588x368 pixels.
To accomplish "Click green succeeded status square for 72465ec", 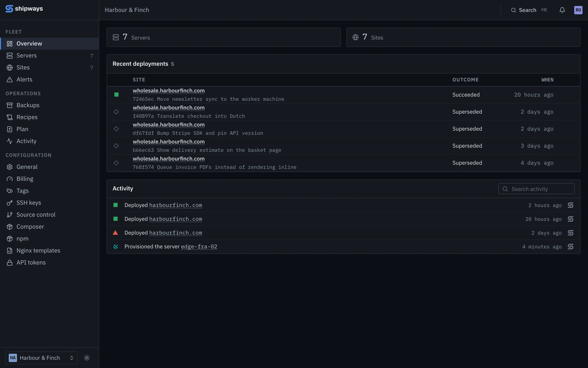I will 116,95.
